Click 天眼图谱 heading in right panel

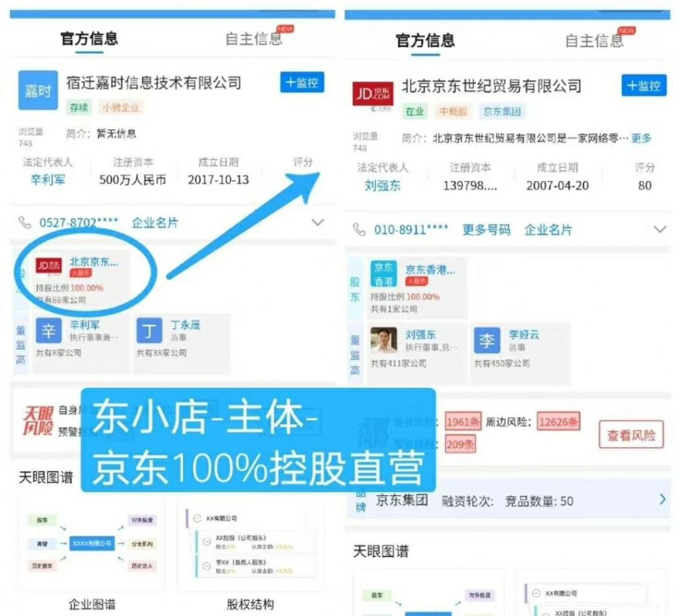pos(381,551)
